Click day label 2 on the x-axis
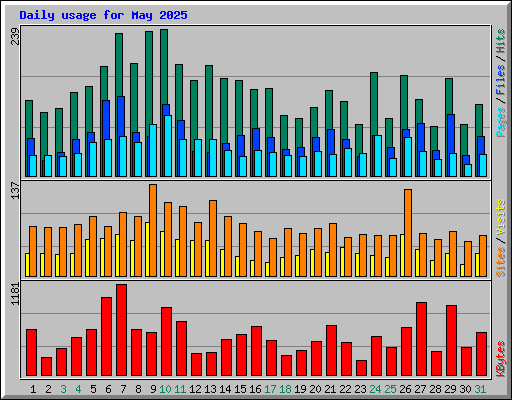Viewport: 512px width, 400px height. coord(48,389)
